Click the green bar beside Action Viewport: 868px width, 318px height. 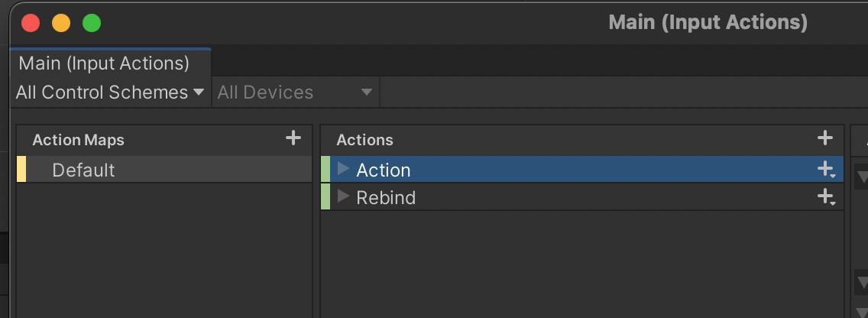pyautogui.click(x=325, y=170)
